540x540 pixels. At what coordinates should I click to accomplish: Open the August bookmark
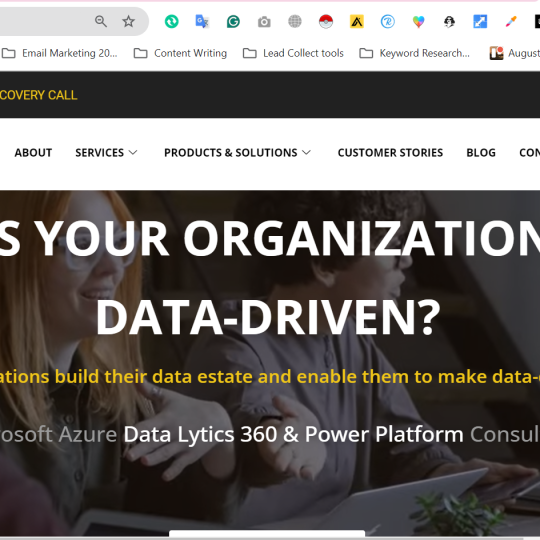[515, 53]
